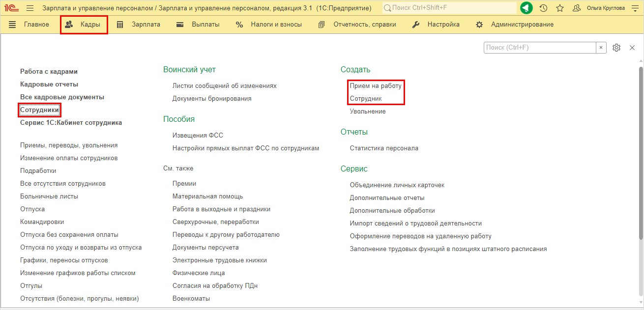Click the Главное lines icon
Viewport: 644px width, 310px height.
click(12, 25)
